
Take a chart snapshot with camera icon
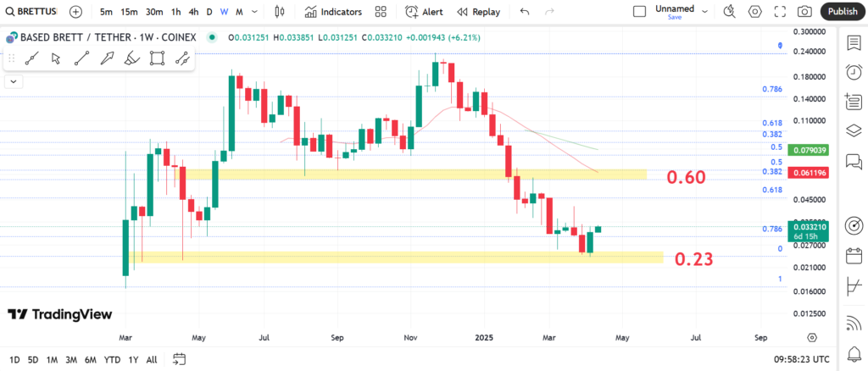(804, 12)
